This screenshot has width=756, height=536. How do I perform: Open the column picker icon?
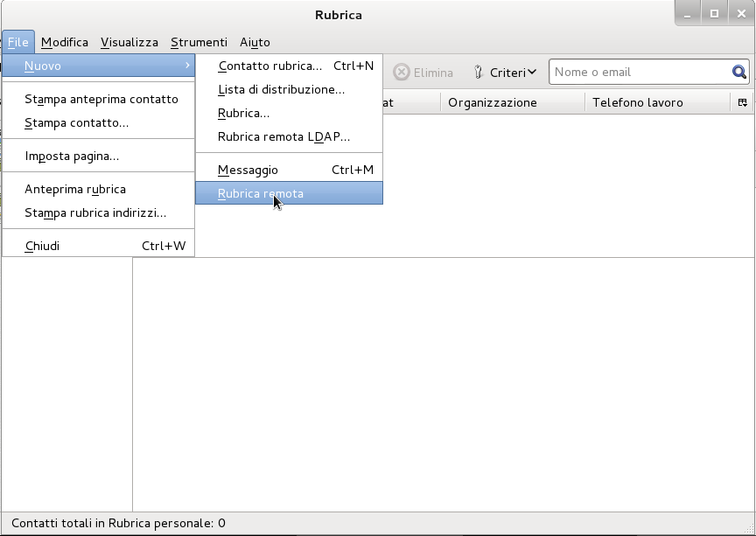click(743, 102)
